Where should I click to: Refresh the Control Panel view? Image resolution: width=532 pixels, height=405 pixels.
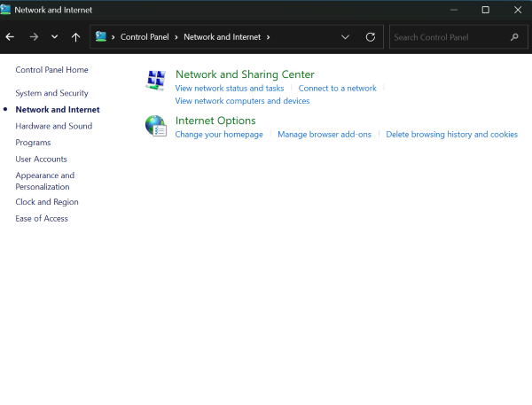(x=371, y=37)
